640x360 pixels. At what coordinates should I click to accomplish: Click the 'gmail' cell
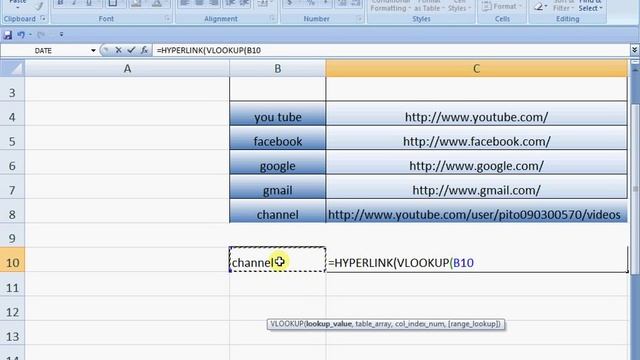tap(278, 187)
